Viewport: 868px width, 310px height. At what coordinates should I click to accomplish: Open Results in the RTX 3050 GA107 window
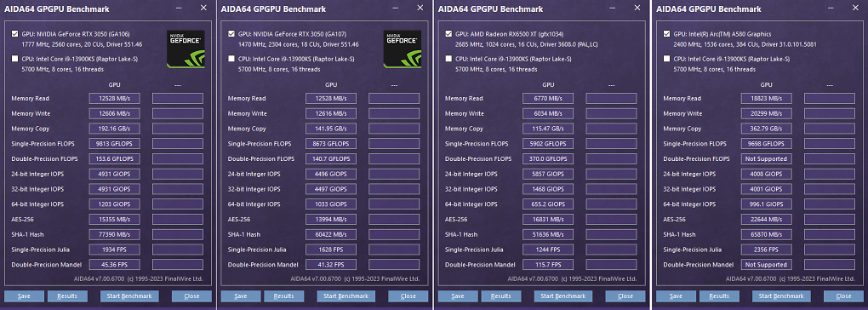point(283,296)
